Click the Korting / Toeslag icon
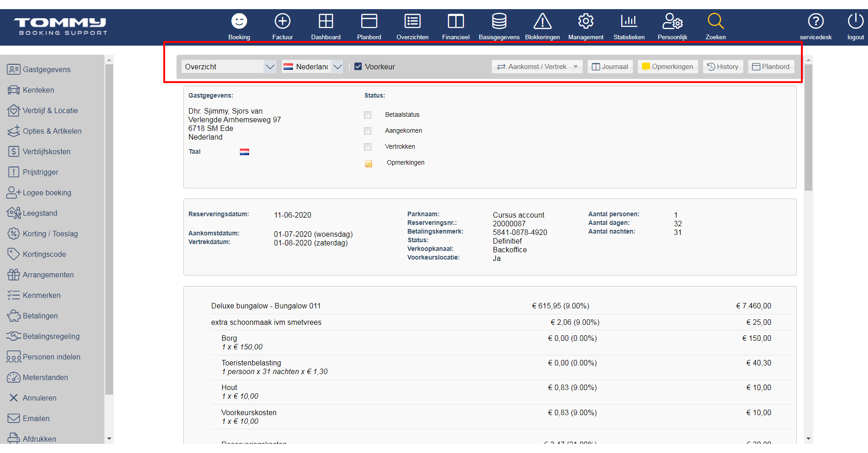This screenshot has height=453, width=868. tap(14, 234)
